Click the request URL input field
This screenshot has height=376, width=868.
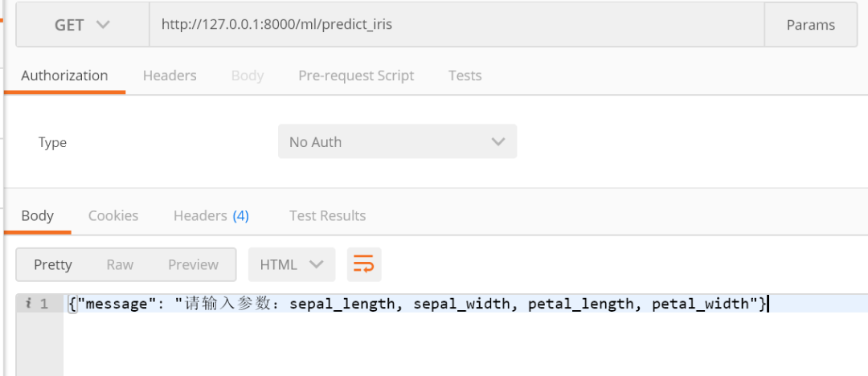(x=457, y=25)
